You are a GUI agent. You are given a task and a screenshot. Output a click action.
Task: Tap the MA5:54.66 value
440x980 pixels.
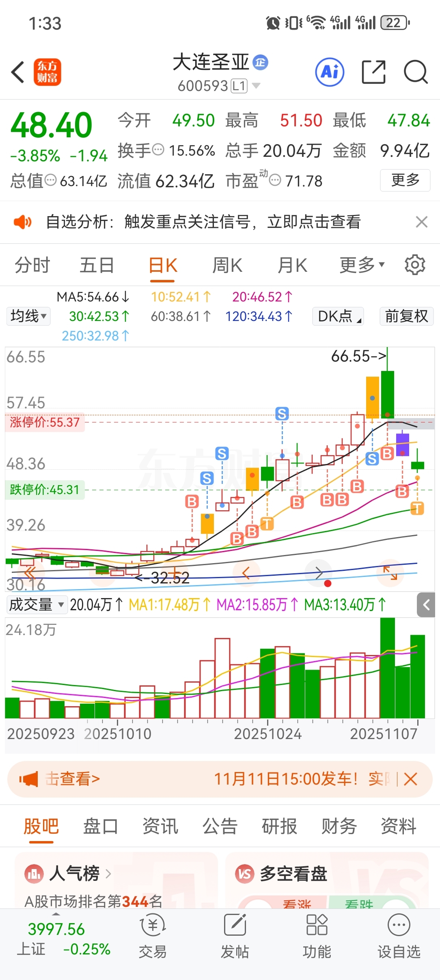93,297
